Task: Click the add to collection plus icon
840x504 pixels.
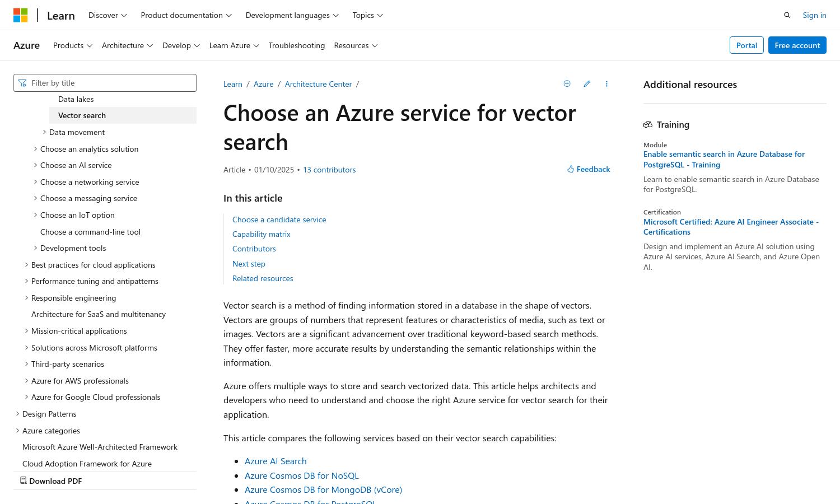Action: tap(567, 84)
